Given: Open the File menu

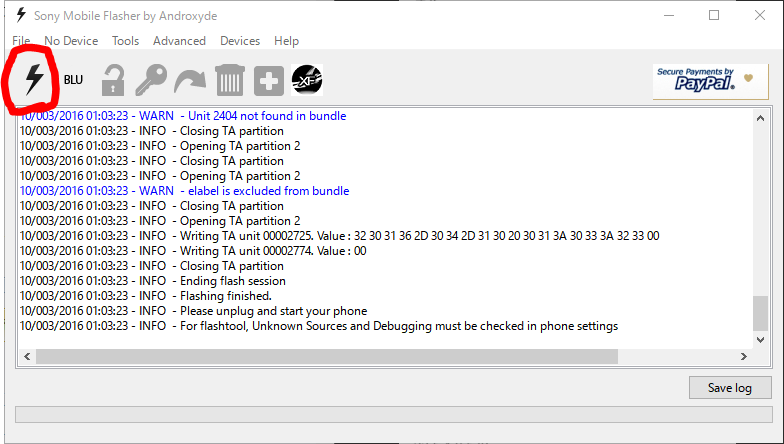Looking at the screenshot, I should pos(21,40).
